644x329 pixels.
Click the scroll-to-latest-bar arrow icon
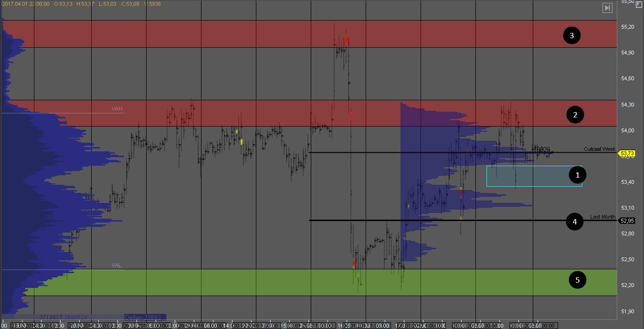[607, 8]
